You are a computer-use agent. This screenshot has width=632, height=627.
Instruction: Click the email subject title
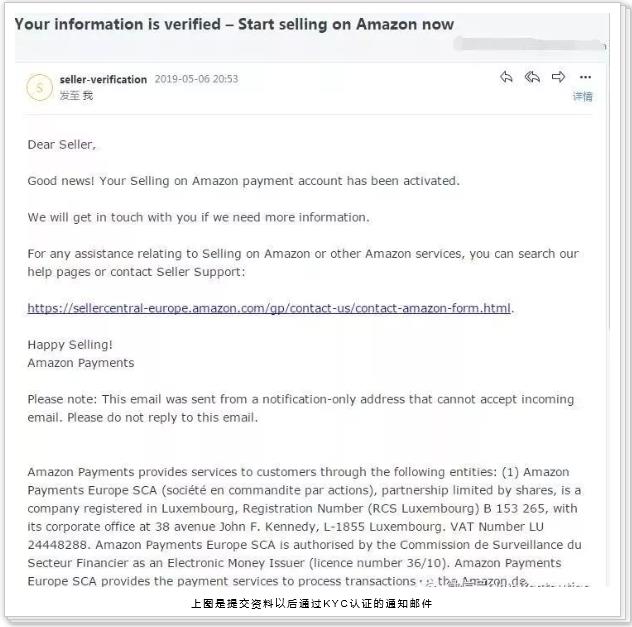point(234,24)
